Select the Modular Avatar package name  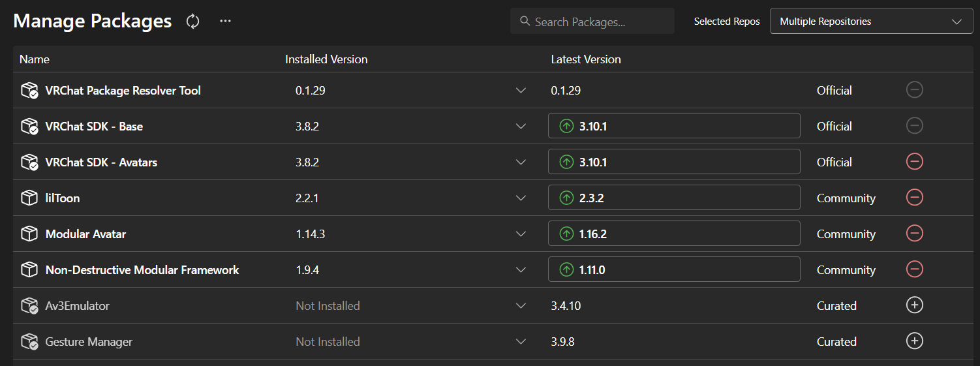pos(85,234)
